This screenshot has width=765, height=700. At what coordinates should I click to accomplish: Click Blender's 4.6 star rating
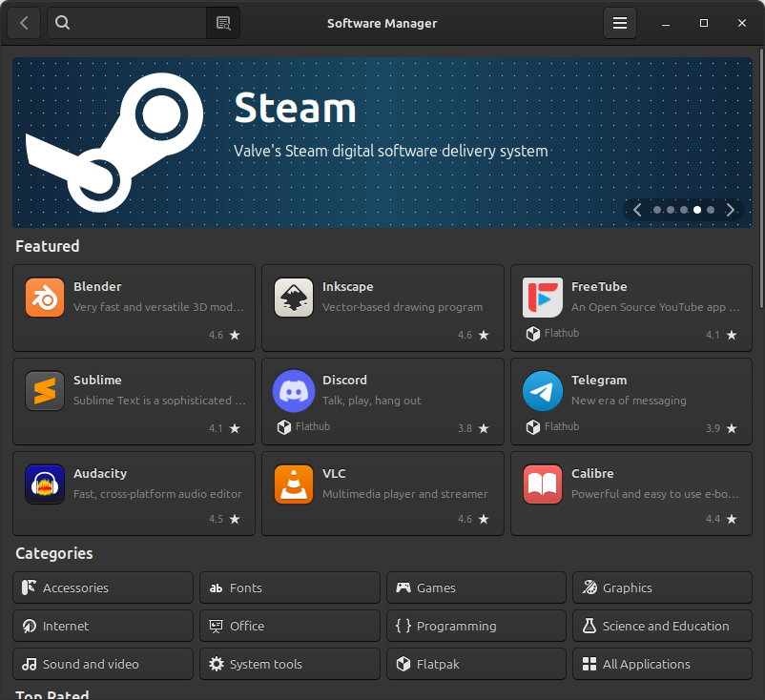coord(224,335)
